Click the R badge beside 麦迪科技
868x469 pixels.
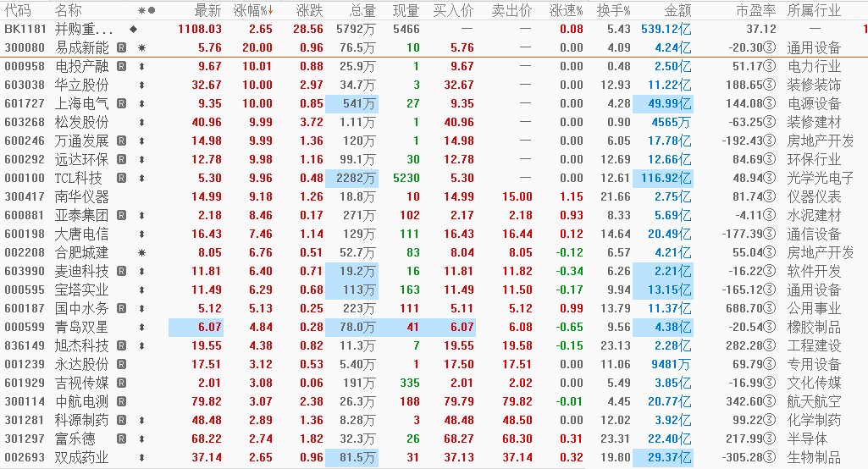(x=122, y=271)
